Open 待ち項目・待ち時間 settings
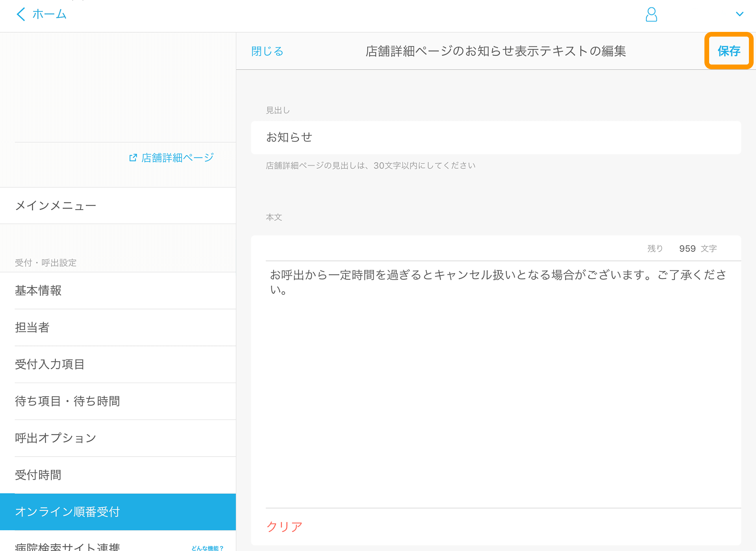Viewport: 756px width, 551px height. pyautogui.click(x=67, y=401)
